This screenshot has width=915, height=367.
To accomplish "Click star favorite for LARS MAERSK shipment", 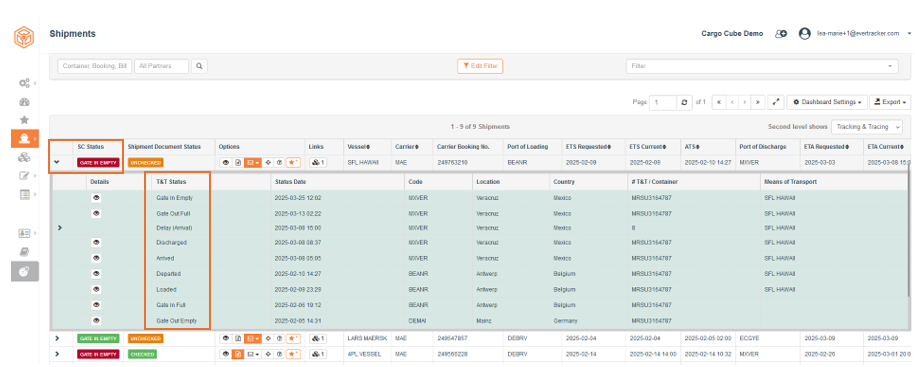I will click(293, 338).
